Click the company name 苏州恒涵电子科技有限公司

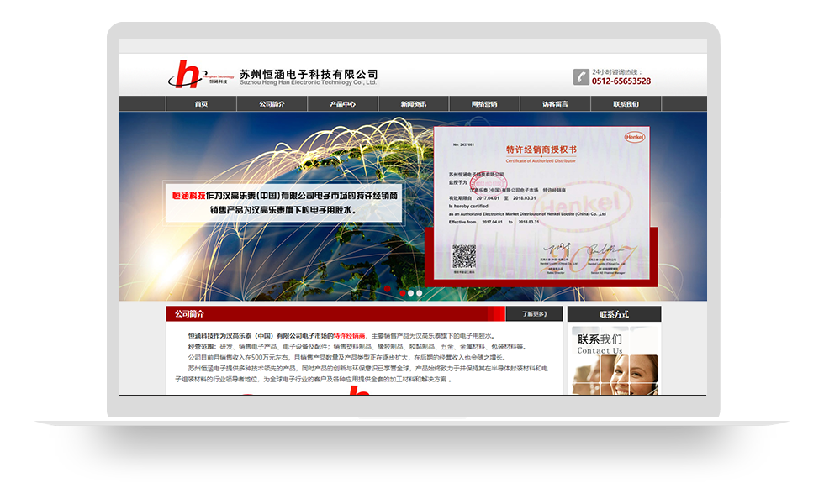point(309,74)
